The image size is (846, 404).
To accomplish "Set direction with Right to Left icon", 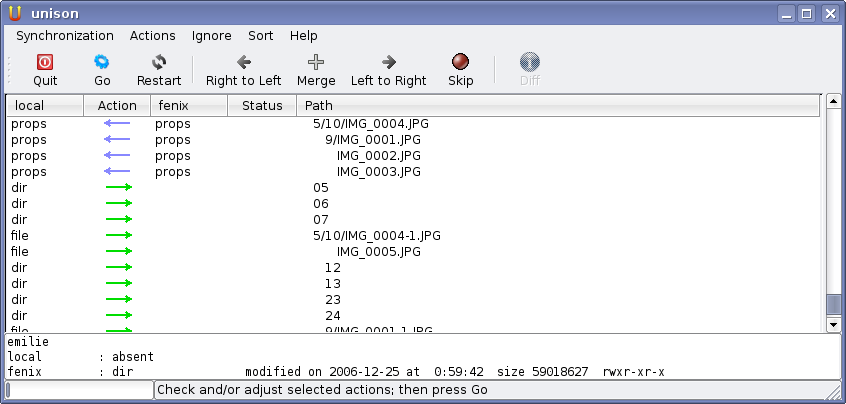I will 243,62.
